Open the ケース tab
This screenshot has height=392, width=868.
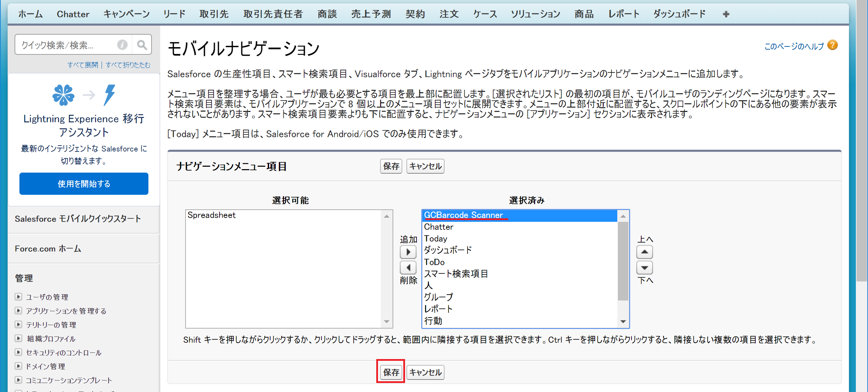pos(485,14)
